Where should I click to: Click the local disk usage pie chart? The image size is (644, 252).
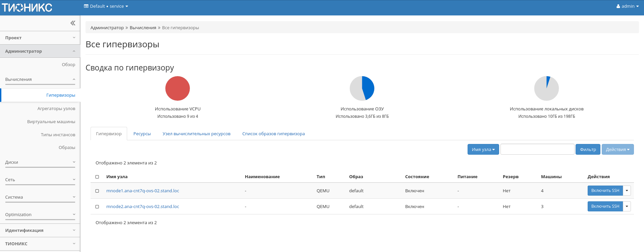tap(546, 88)
